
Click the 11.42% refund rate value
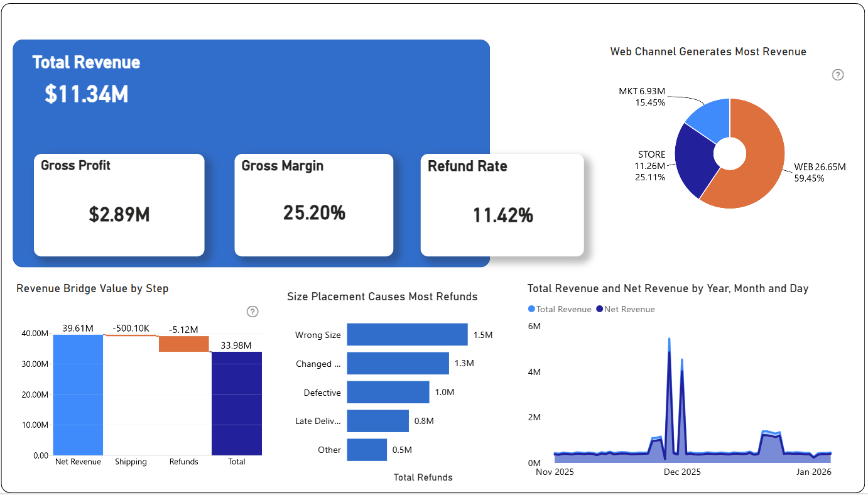503,215
